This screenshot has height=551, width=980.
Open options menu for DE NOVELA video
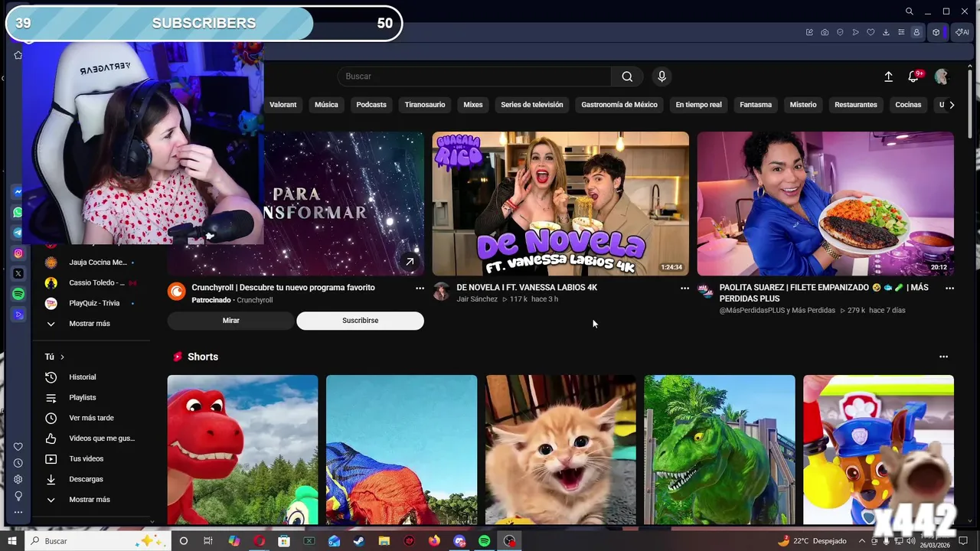coord(684,288)
